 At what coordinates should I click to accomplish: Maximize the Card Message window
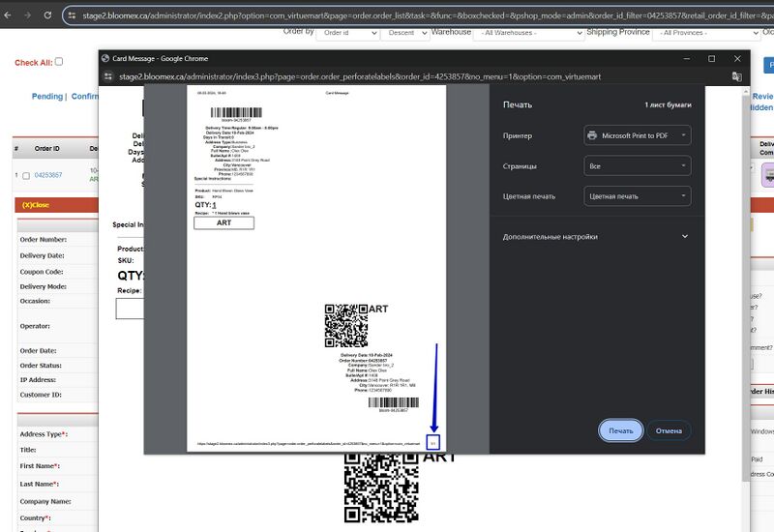tap(711, 58)
